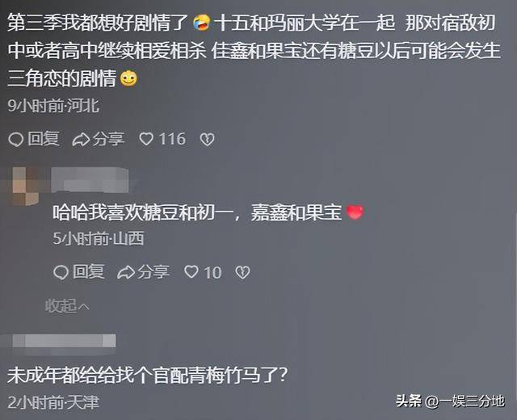The height and width of the screenshot is (420, 517).
Task: Select the comment 未成年都给给找个官配青梅竹马了
Action: [147, 375]
